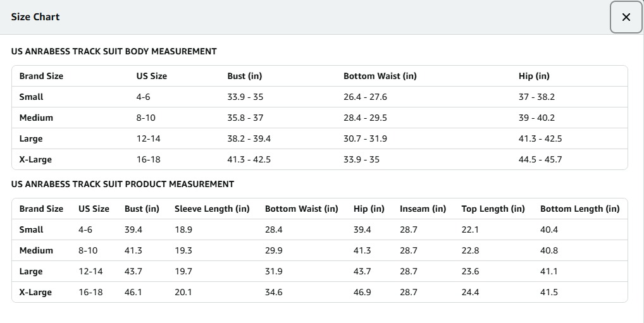This screenshot has width=644, height=323.
Task: Click the 20.1 sleeve length value
Action: point(183,292)
